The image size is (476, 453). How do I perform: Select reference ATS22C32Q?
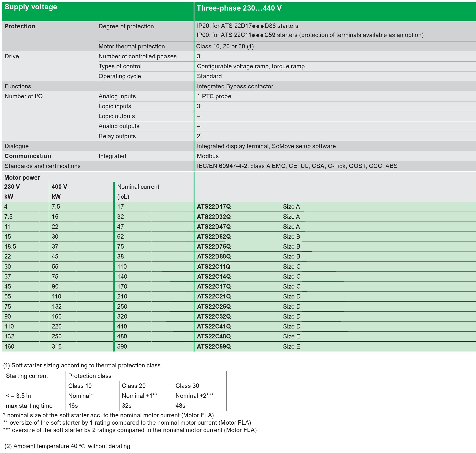[214, 316]
